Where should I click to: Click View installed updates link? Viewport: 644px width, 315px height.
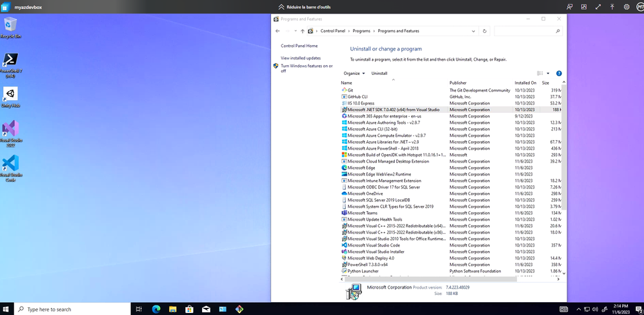coord(301,58)
